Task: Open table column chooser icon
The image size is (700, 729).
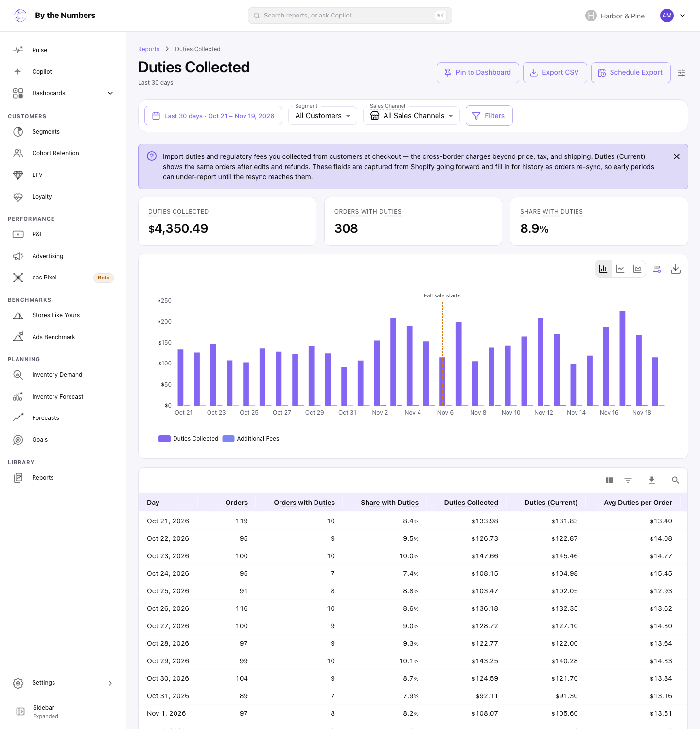Action: pyautogui.click(x=610, y=480)
